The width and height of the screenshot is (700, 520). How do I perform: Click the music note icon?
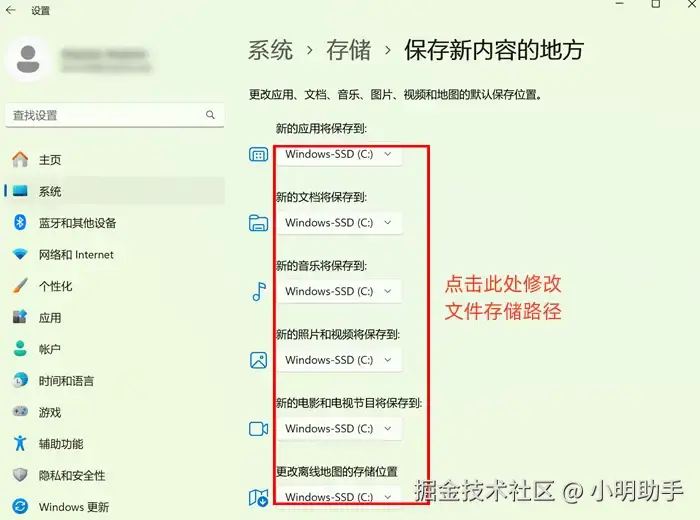click(x=259, y=291)
